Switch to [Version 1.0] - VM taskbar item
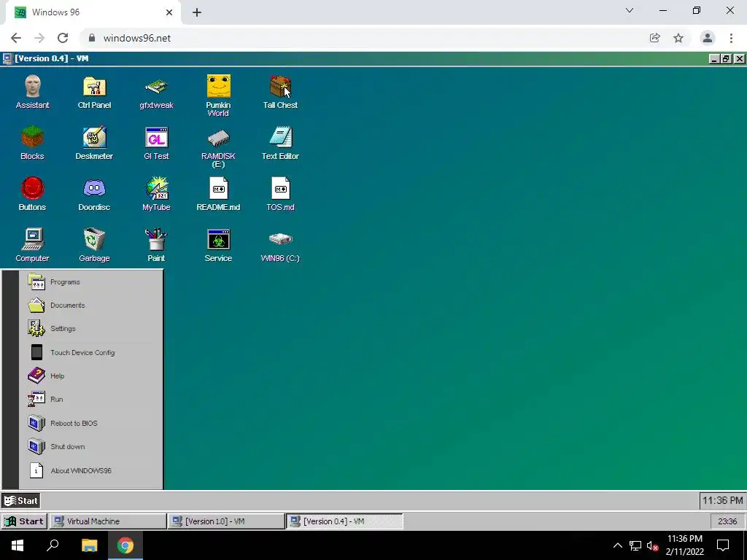The image size is (747, 560). point(226,521)
